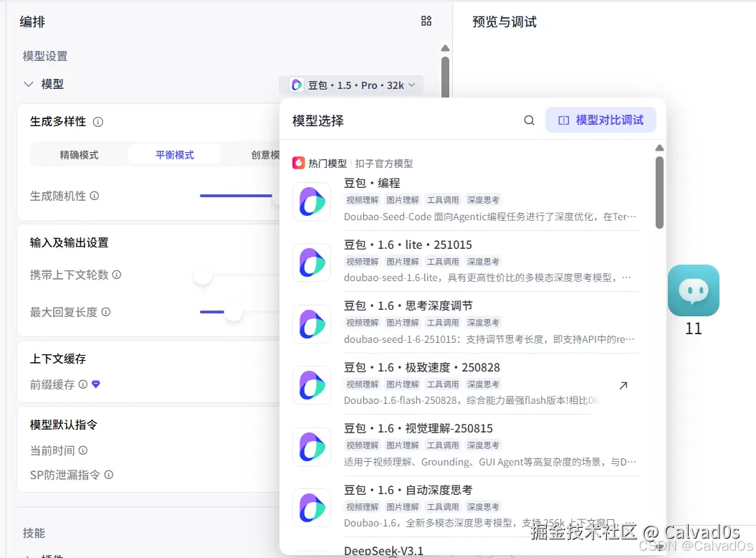The image size is (756, 558).
Task: Open the 豆包·1.5·Pro·32k model dropdown
Action: (x=353, y=85)
